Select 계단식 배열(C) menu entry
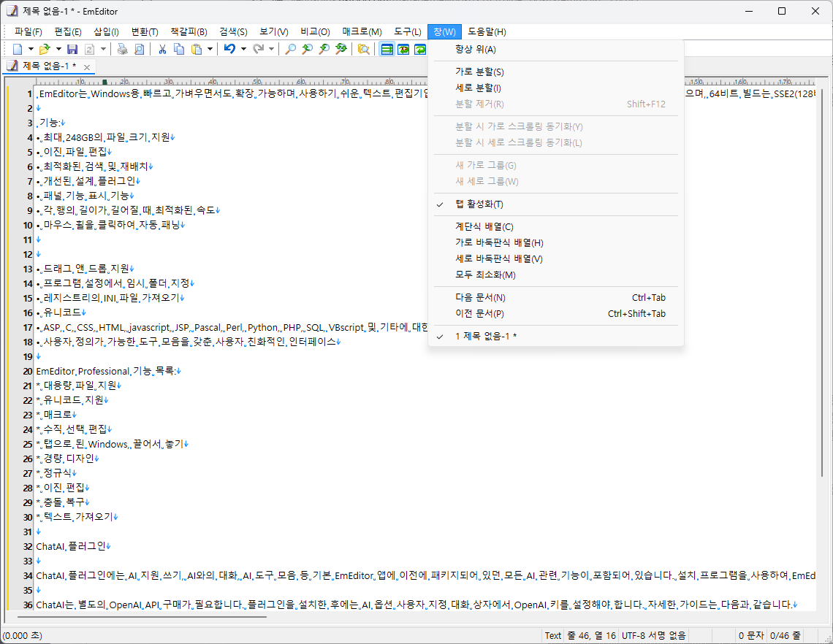This screenshot has height=644, width=833. click(555, 226)
